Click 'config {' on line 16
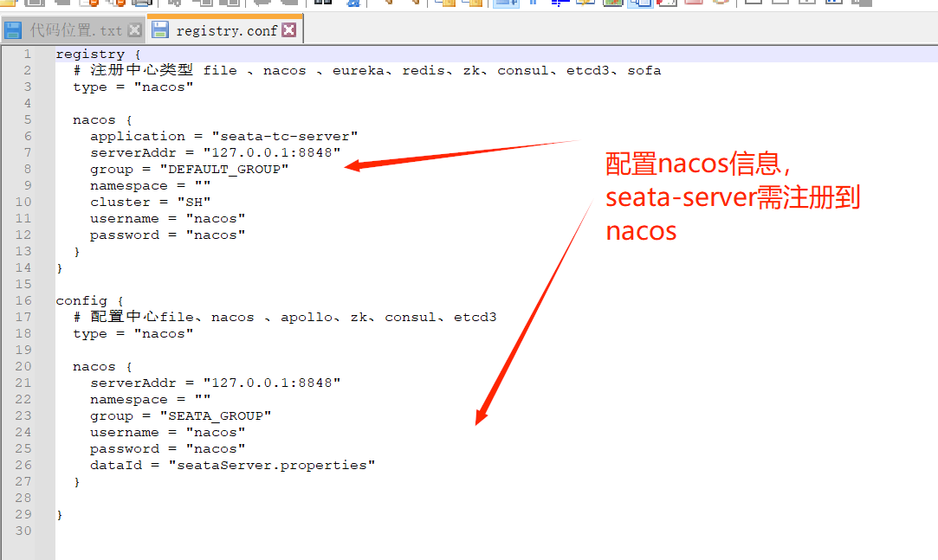Viewport: 938px width, 560px height. coord(90,300)
